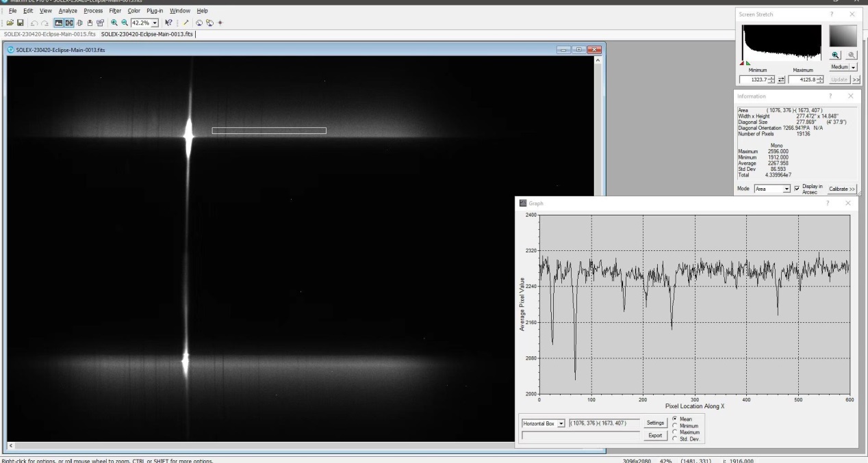Image resolution: width=868 pixels, height=463 pixels.
Task: Open the Analyze menu
Action: tap(68, 11)
